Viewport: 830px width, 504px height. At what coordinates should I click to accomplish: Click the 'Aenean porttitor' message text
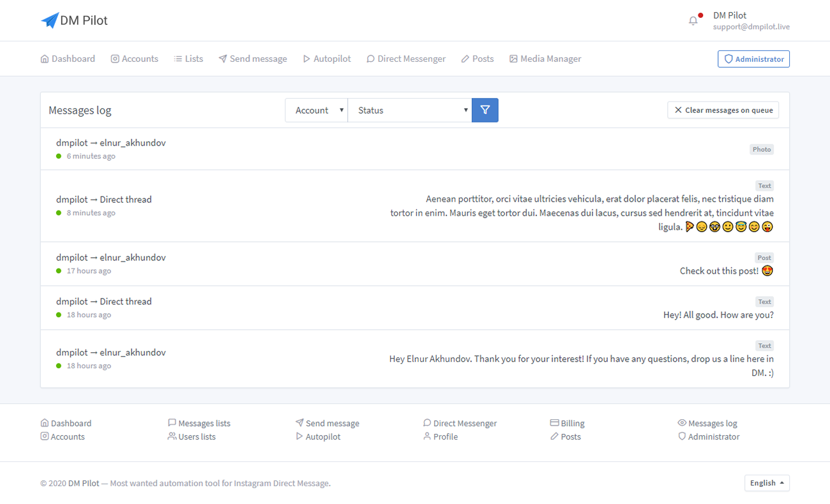[582, 213]
